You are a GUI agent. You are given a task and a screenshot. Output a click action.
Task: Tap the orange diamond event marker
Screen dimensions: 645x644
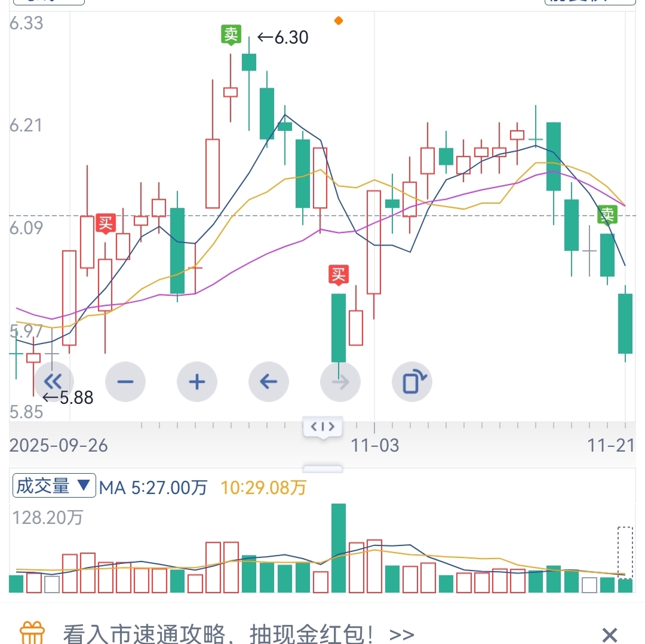(339, 20)
